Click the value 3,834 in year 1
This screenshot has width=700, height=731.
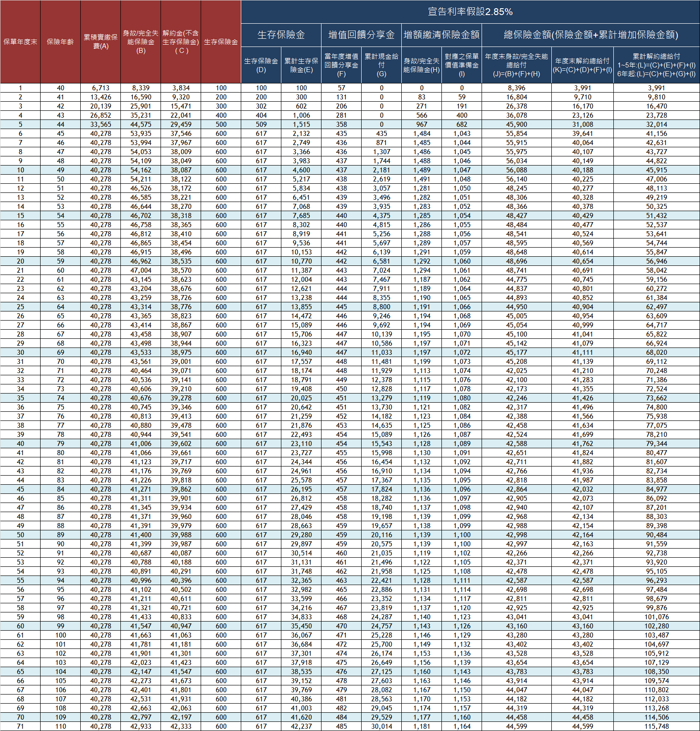click(181, 88)
